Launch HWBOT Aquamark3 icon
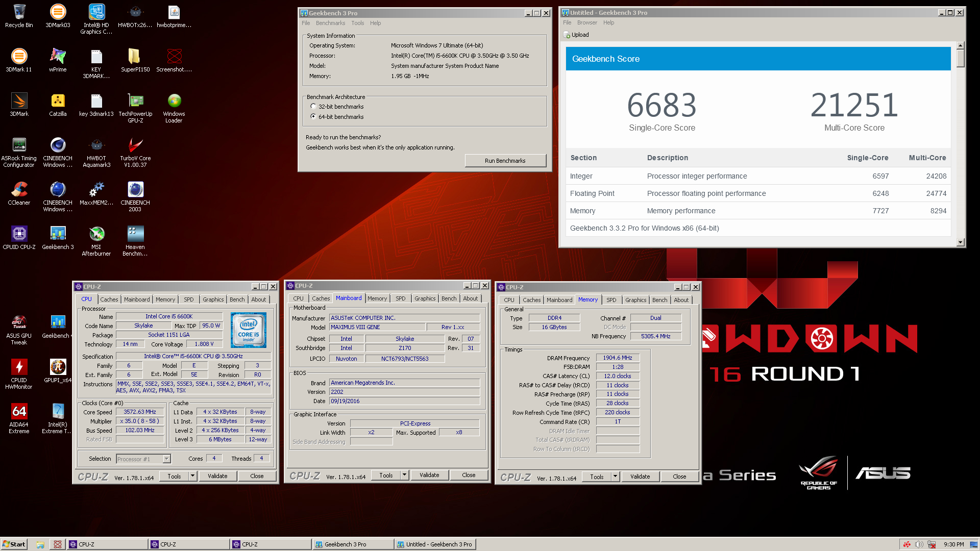Image resolution: width=980 pixels, height=551 pixels. point(96,152)
